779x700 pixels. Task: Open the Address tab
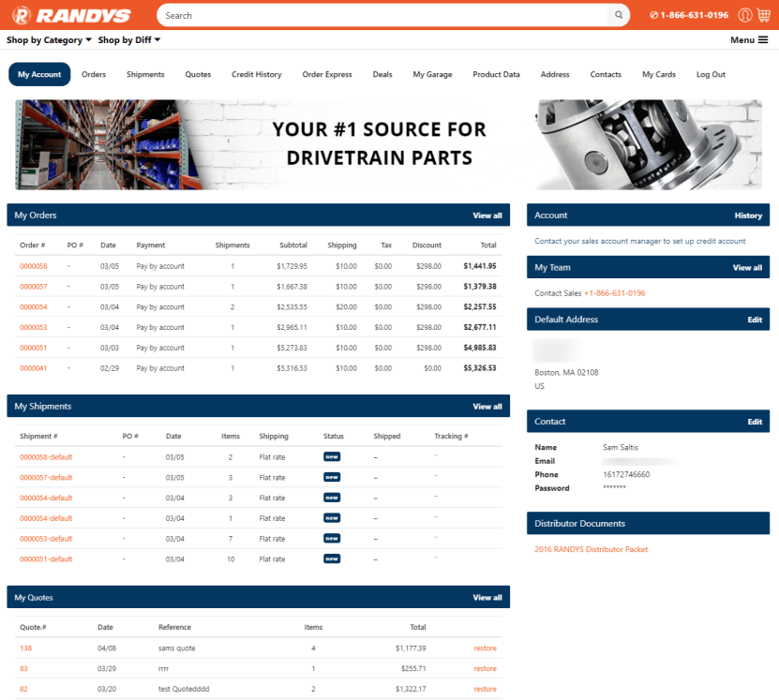click(554, 74)
